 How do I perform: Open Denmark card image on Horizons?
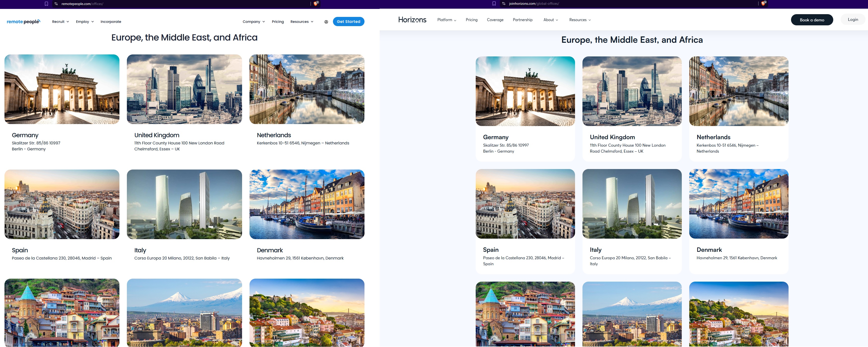[739, 204]
